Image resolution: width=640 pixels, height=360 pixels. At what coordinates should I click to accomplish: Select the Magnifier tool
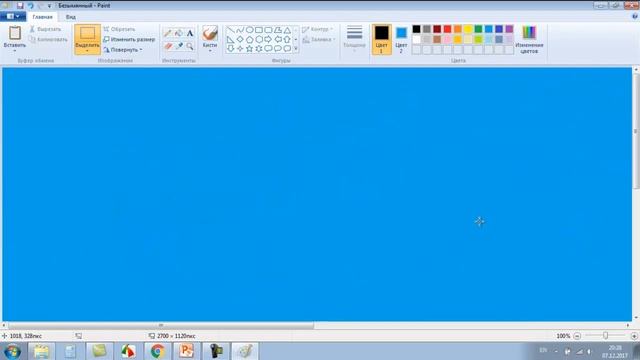click(x=190, y=46)
